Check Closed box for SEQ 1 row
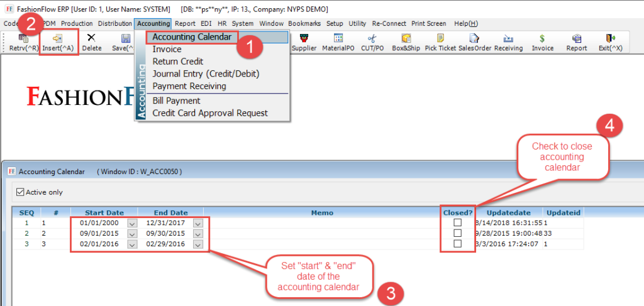 tap(457, 222)
